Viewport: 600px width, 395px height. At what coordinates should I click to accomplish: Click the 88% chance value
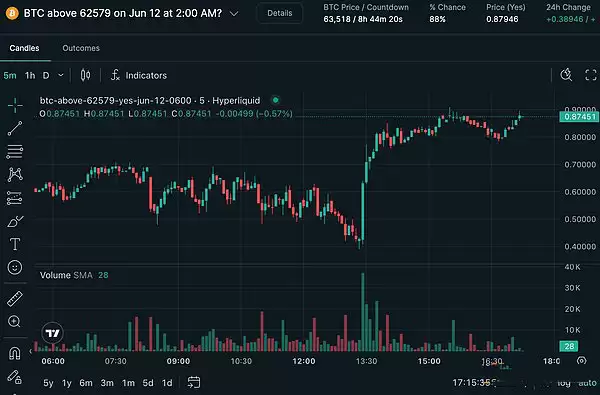tap(437, 19)
